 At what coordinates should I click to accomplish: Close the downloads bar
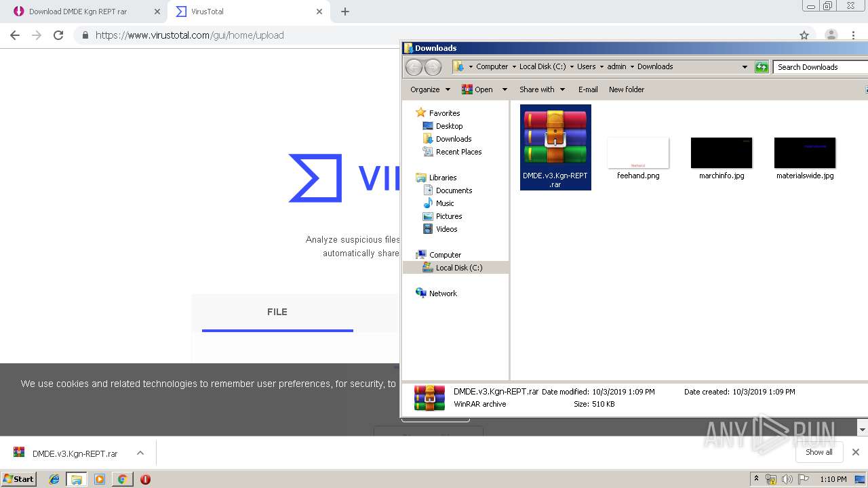click(856, 452)
